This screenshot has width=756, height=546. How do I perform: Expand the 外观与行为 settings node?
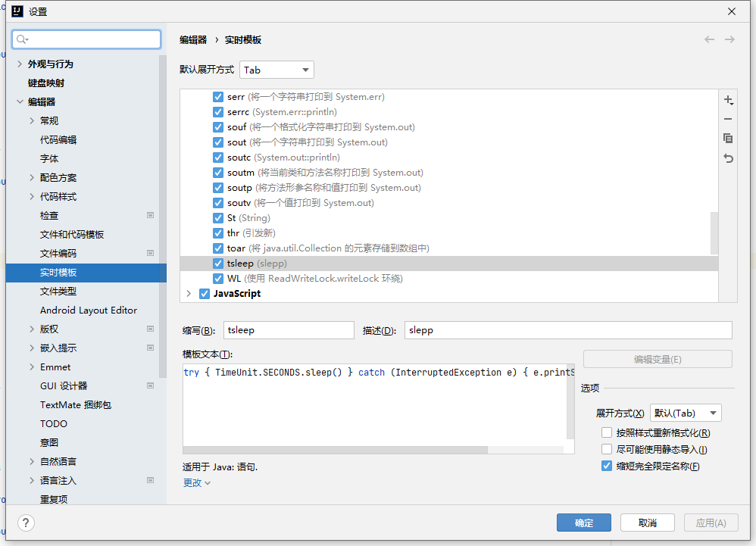20,64
